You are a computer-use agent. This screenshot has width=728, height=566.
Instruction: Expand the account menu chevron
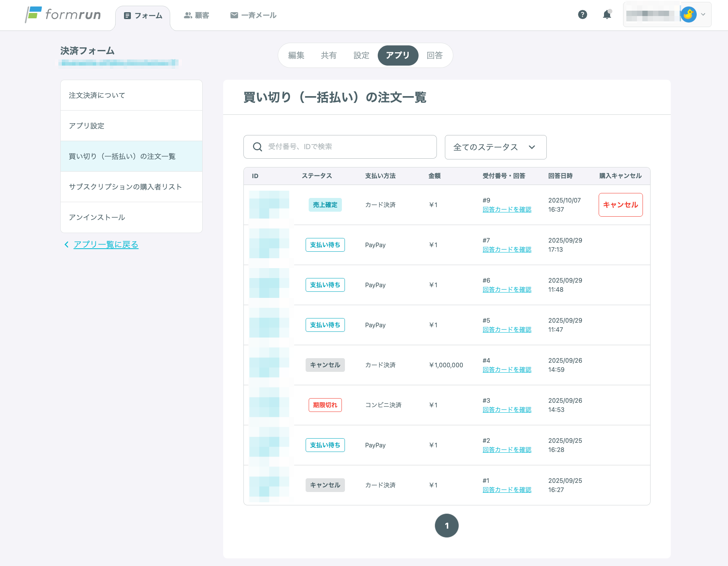[x=703, y=14]
